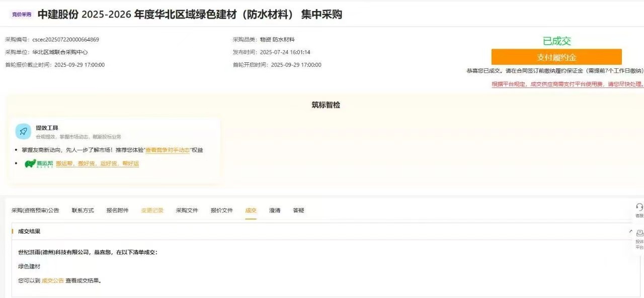Select the 变更记录 tab

(x=152, y=211)
